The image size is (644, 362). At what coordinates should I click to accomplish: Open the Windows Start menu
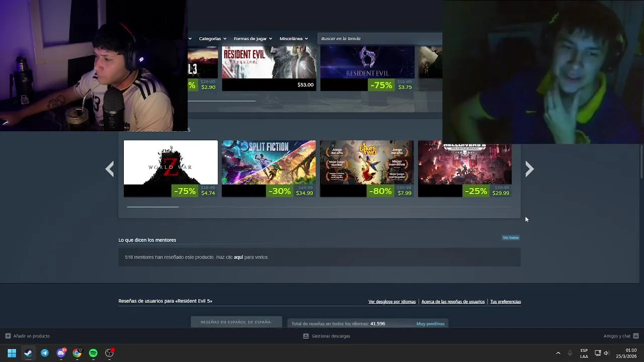[12, 353]
